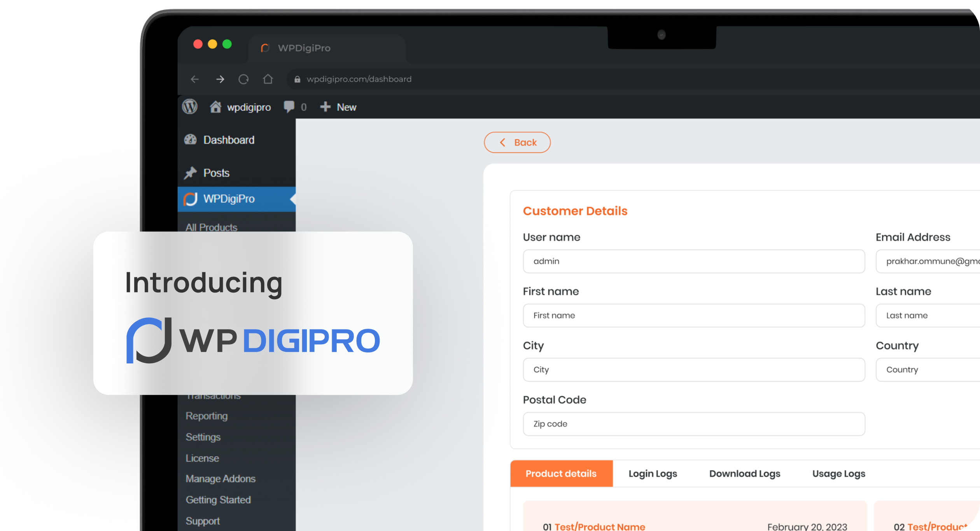Image resolution: width=980 pixels, height=531 pixels.
Task: Click the Posts pushpin icon
Action: tap(191, 173)
